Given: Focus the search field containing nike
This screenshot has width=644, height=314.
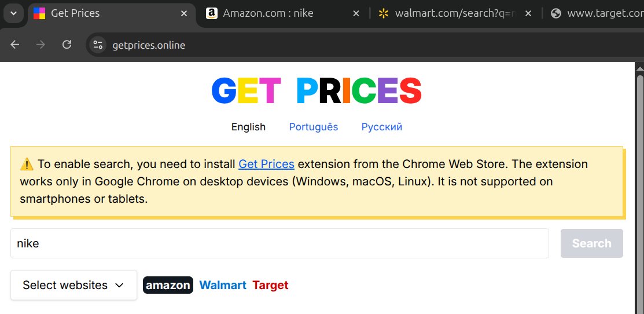Looking at the screenshot, I should [x=279, y=243].
